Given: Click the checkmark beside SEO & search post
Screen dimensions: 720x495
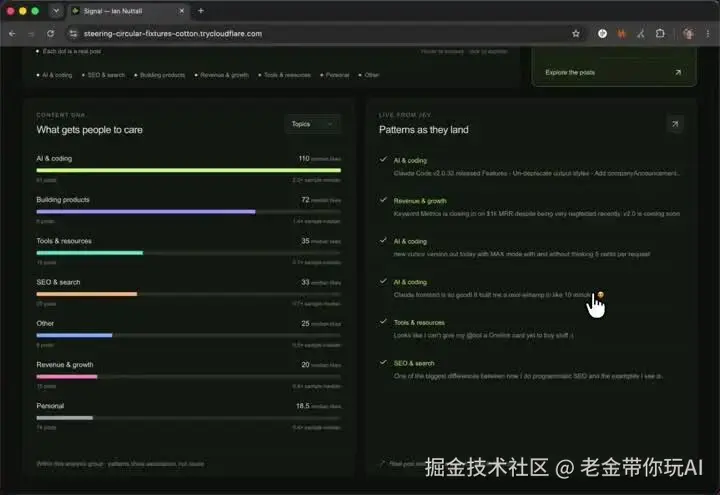Looking at the screenshot, I should click(x=383, y=362).
